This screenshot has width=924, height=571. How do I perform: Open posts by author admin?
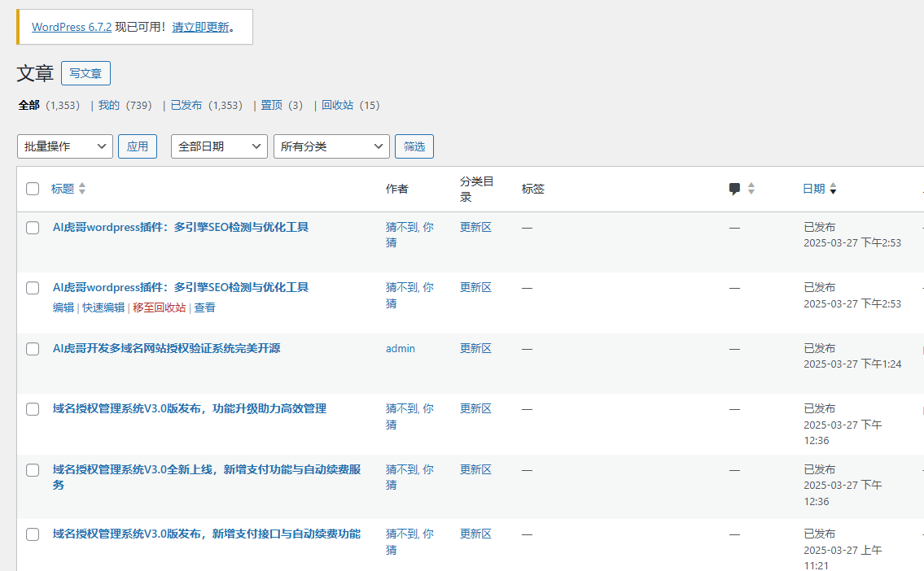coord(400,348)
